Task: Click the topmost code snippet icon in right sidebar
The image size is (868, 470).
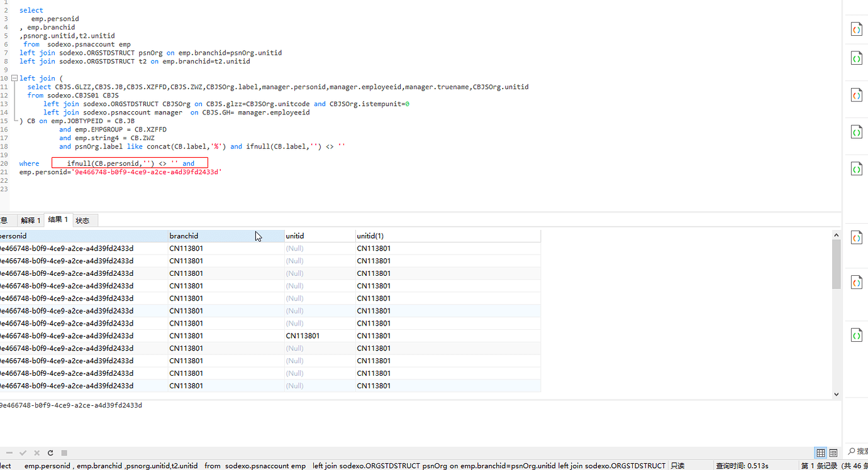Action: coord(856,29)
